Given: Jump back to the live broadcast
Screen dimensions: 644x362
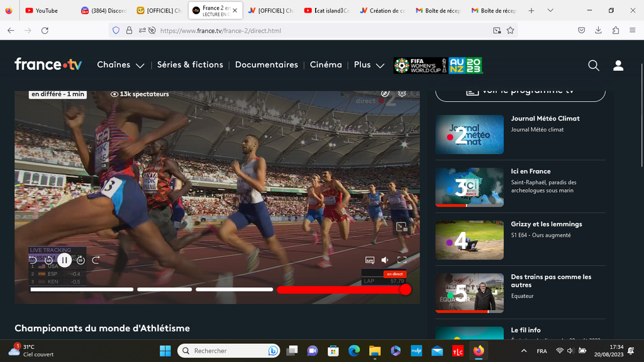Looking at the screenshot, I should point(96,260).
